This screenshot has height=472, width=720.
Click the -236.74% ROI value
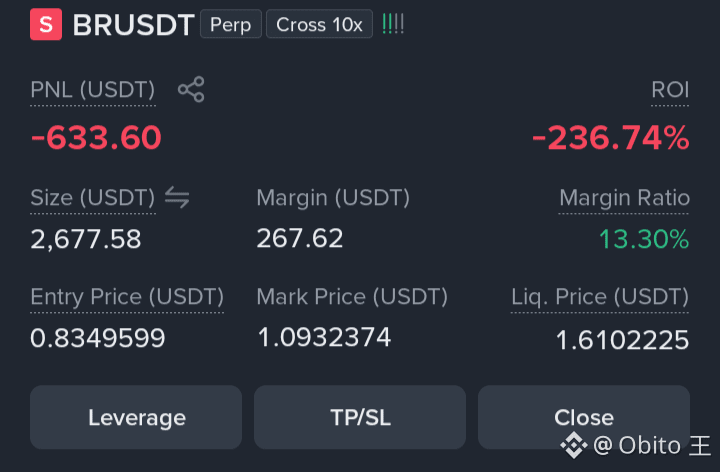[611, 137]
